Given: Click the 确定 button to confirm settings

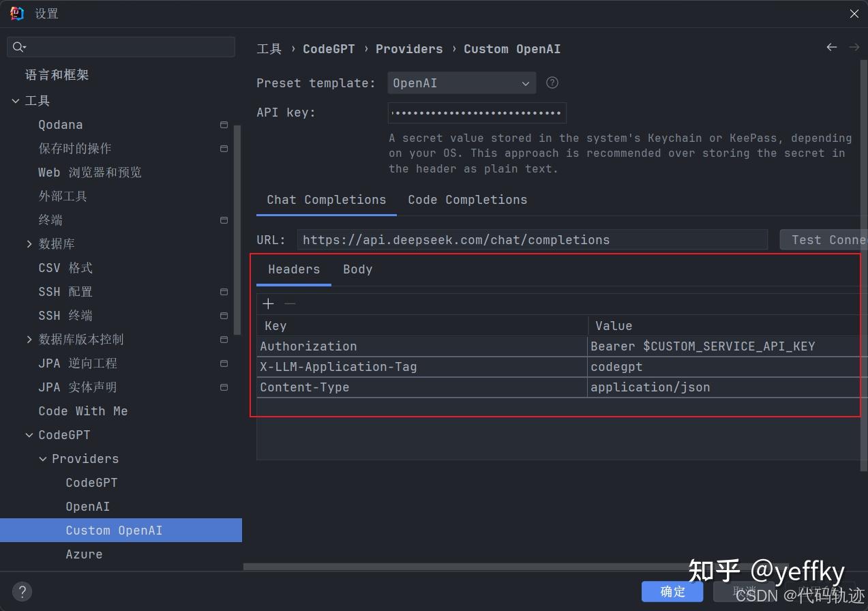Looking at the screenshot, I should pyautogui.click(x=672, y=591).
